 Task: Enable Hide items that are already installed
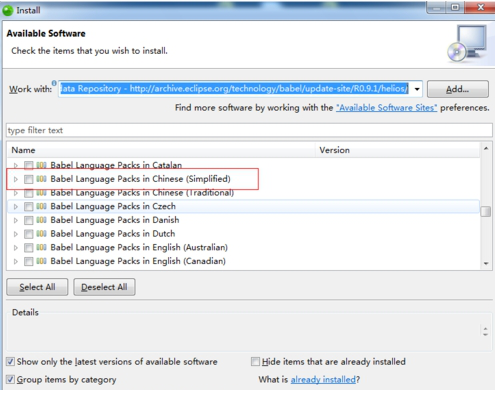click(x=255, y=362)
